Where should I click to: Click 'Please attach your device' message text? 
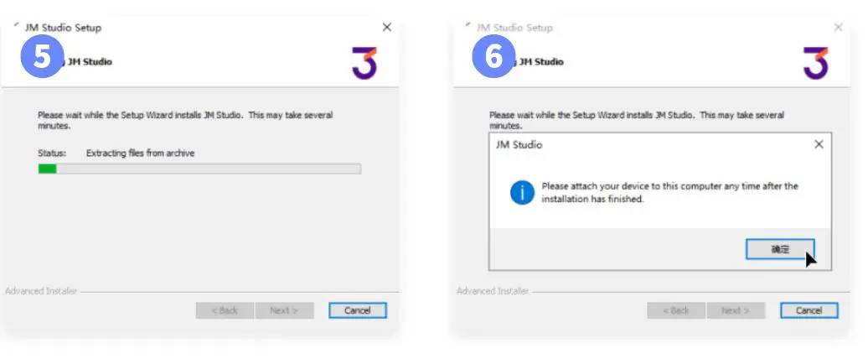(x=669, y=192)
